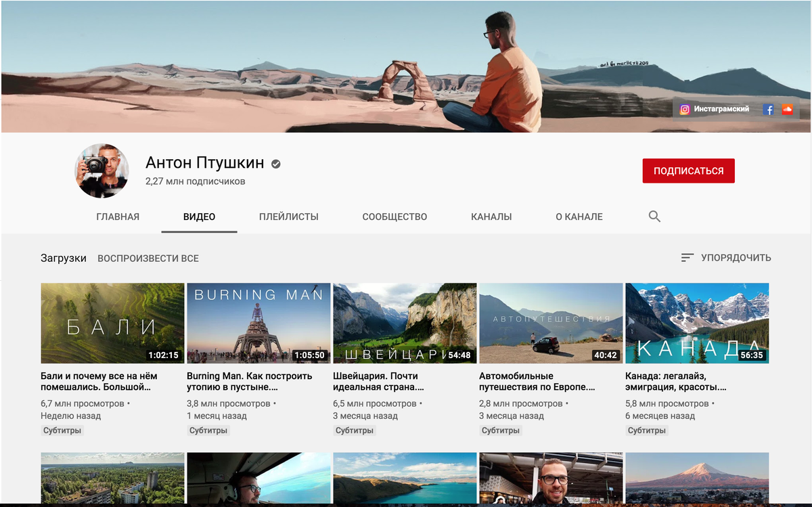Click the Instagram camera logo in the banner
812x507 pixels.
click(684, 108)
